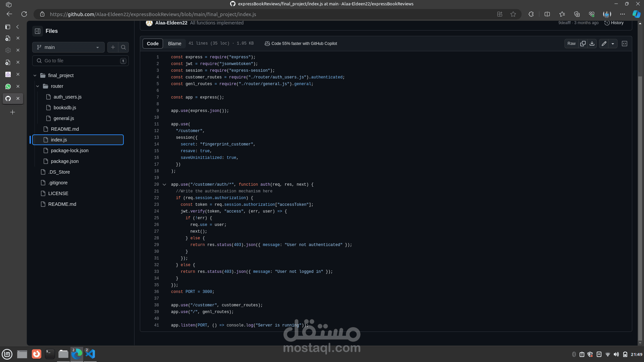
Task: Open commit History link
Action: [x=614, y=23]
